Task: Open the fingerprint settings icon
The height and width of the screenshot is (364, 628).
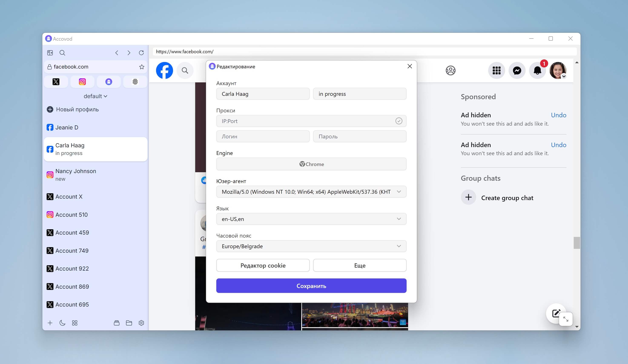Action: 135,82
